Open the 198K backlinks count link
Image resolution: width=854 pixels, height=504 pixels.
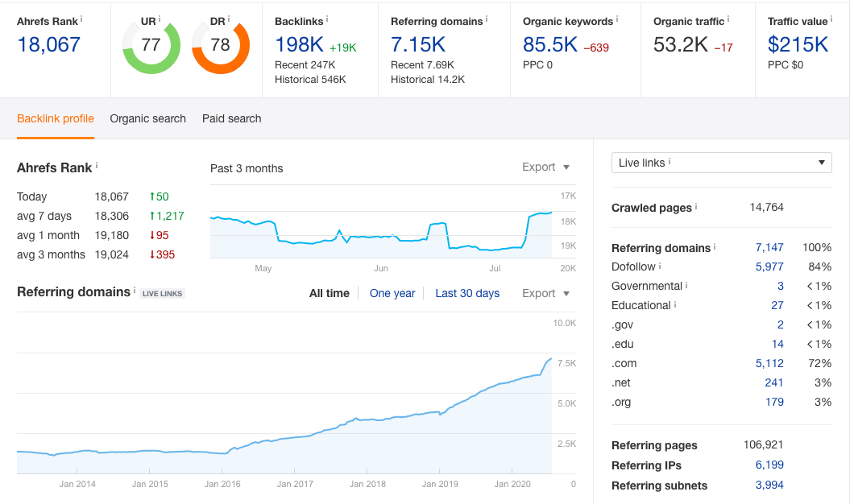[x=298, y=44]
